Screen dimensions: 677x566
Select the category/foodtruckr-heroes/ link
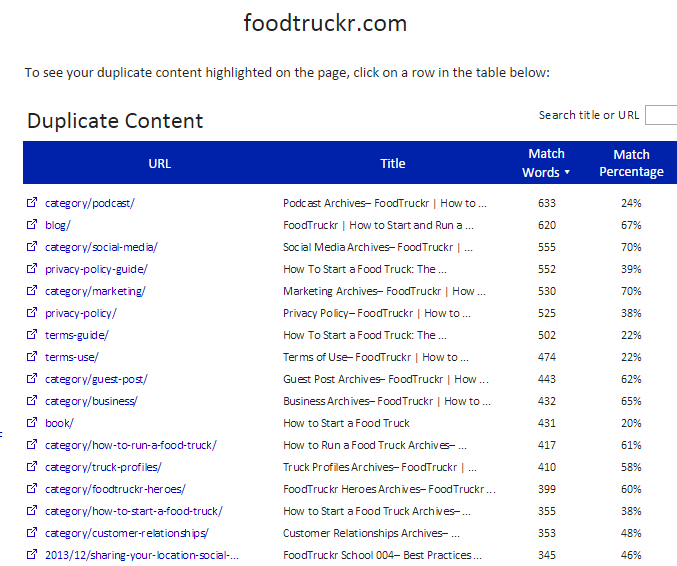coord(115,489)
